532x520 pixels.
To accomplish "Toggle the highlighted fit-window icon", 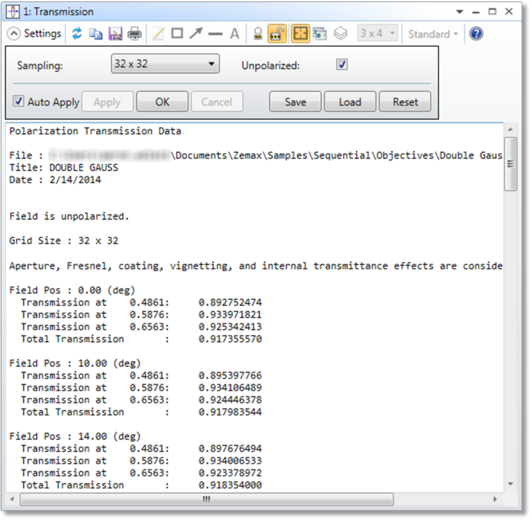I will click(300, 34).
